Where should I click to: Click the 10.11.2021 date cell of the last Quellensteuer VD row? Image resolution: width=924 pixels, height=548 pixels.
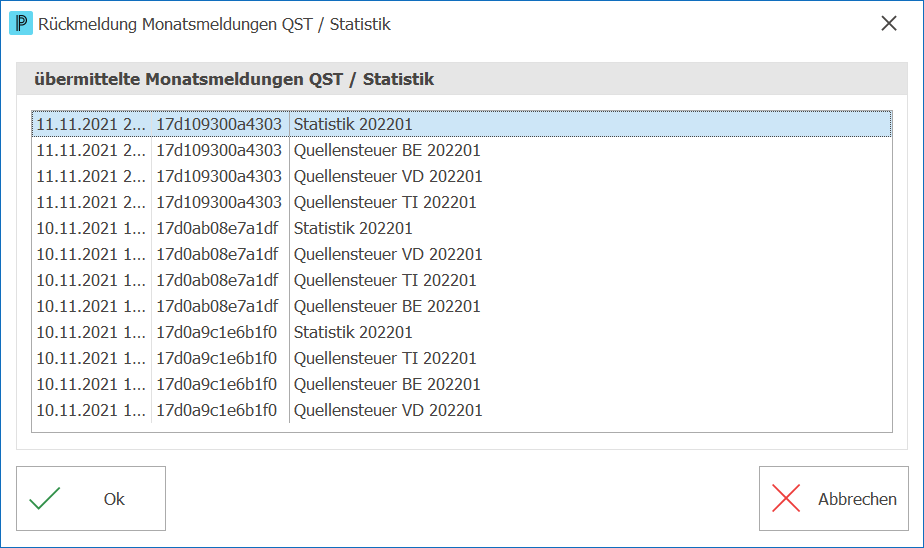coord(91,410)
